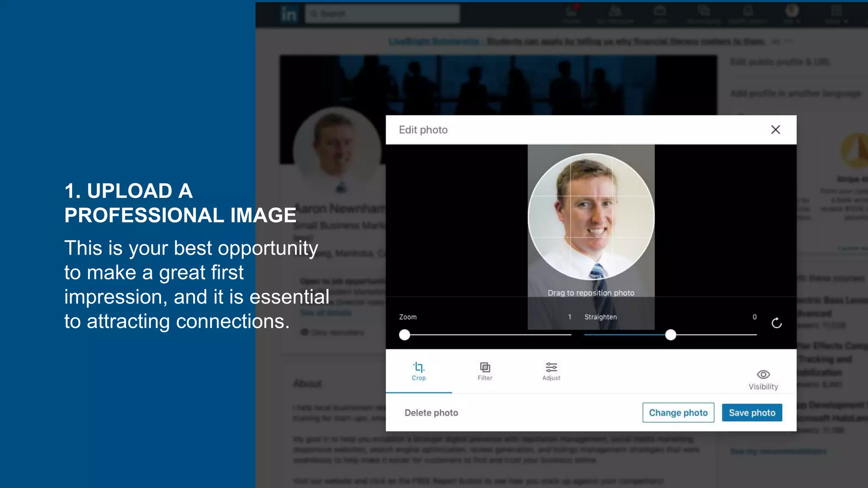This screenshot has height=488, width=868.
Task: Click the "Edit photo" dialog title
Action: (x=423, y=130)
